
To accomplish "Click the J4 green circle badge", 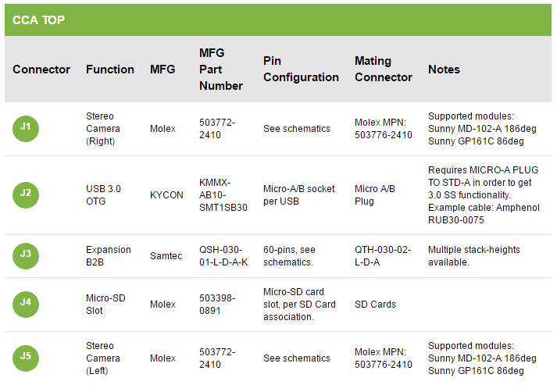I will [26, 304].
